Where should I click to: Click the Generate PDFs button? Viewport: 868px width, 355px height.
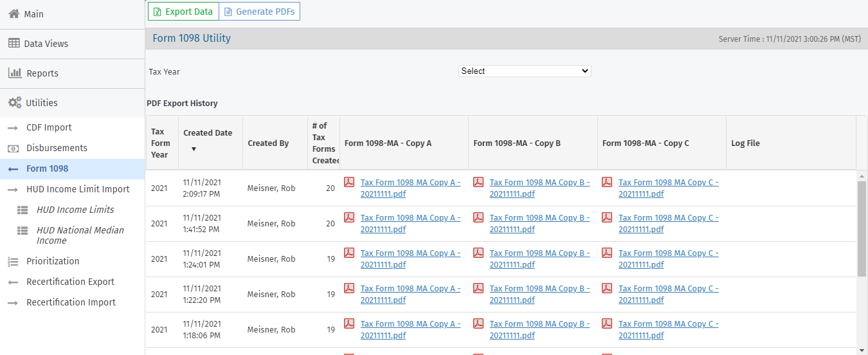tap(259, 12)
